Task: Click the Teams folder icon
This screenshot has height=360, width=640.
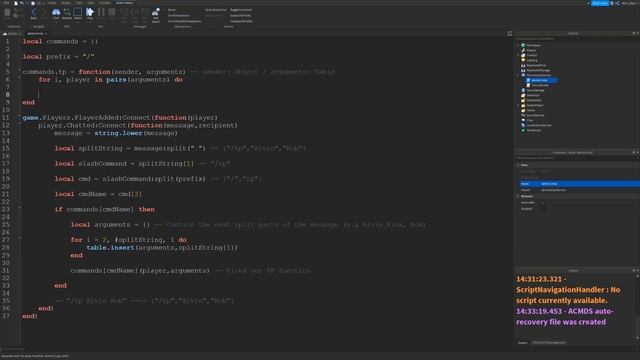Action: point(523,110)
